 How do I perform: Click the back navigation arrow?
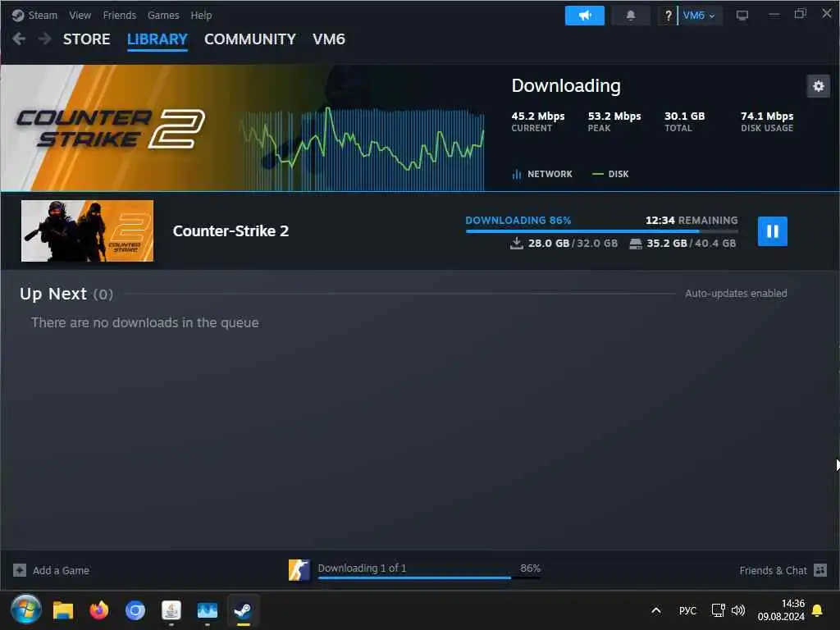click(x=19, y=39)
